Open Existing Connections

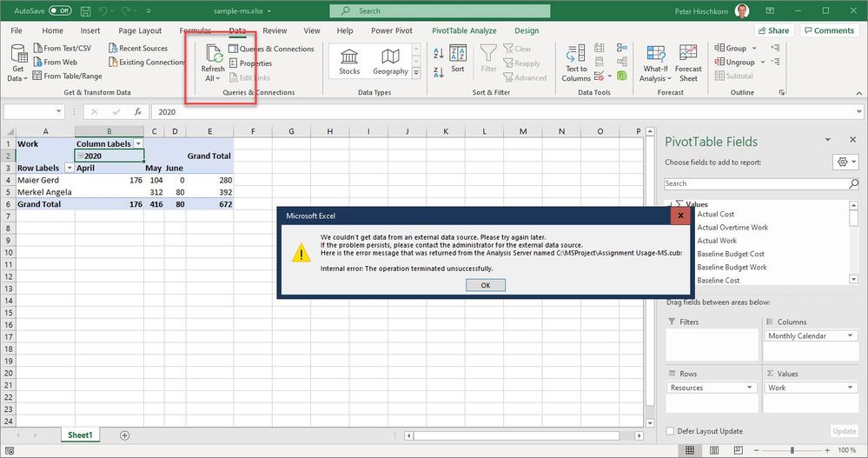(x=147, y=62)
